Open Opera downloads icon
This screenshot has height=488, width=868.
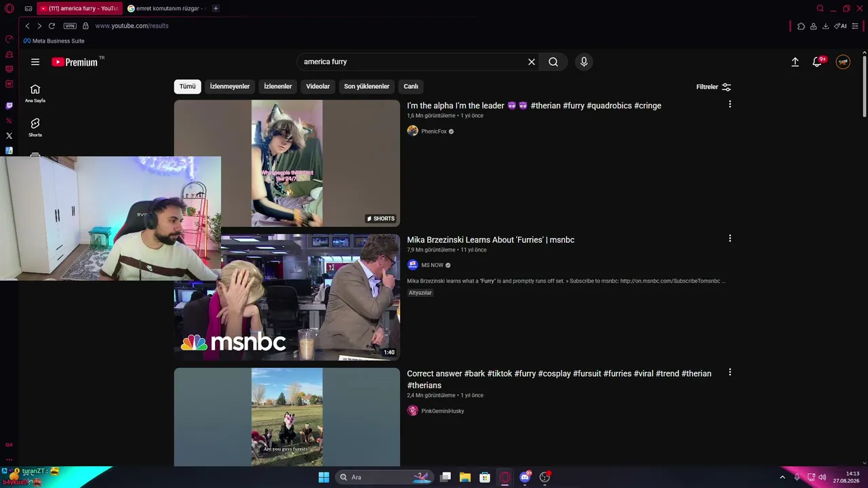tap(825, 26)
